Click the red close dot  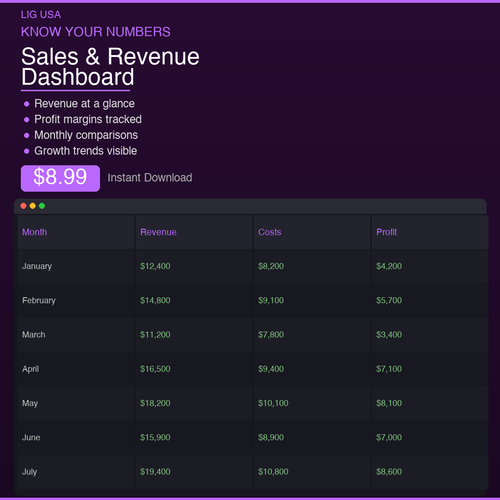(x=23, y=206)
